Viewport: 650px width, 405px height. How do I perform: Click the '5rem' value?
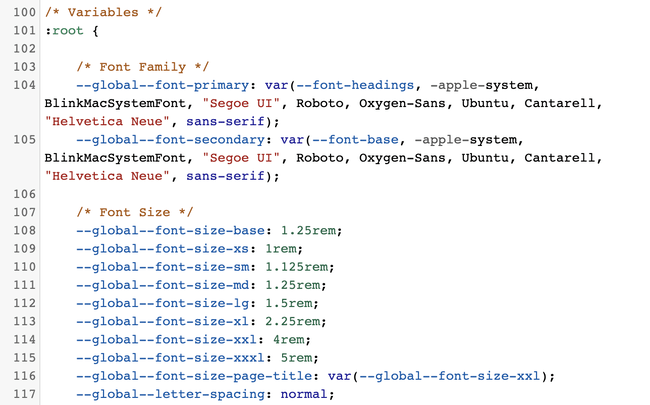[x=297, y=358]
